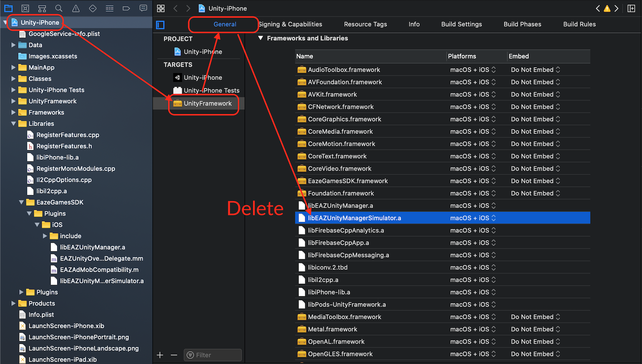Add a target with plus button
Viewport: 642px width, 364px height.
(x=160, y=355)
